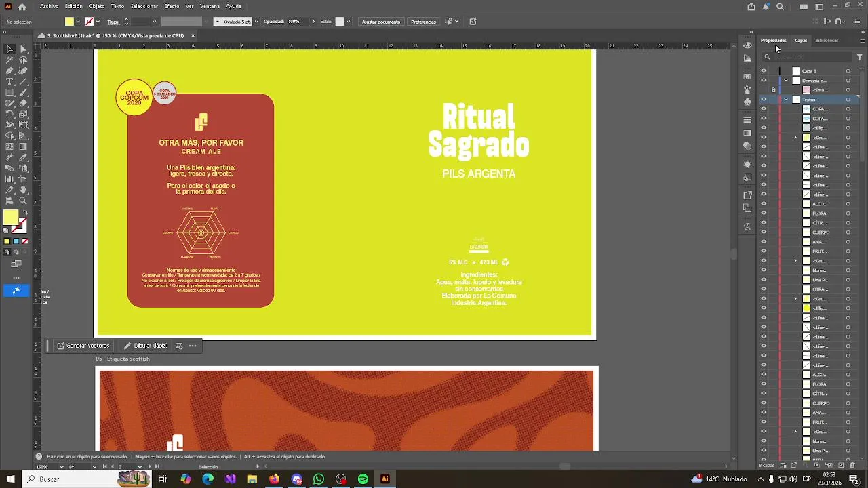Open the Symbols panel clover icon
The height and width of the screenshot is (488, 868).
tap(747, 101)
